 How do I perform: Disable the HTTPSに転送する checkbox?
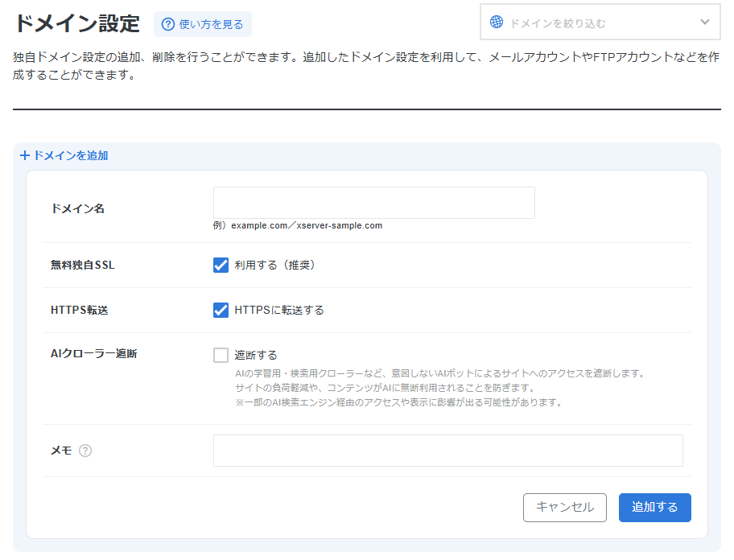pyautogui.click(x=221, y=310)
